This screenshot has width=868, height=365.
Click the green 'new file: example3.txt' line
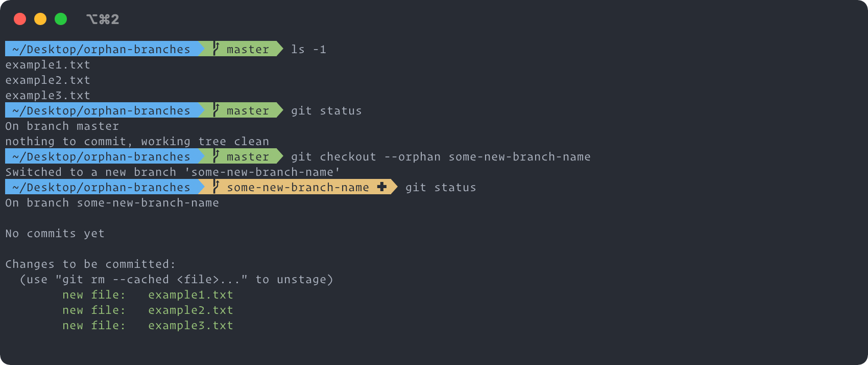(148, 326)
